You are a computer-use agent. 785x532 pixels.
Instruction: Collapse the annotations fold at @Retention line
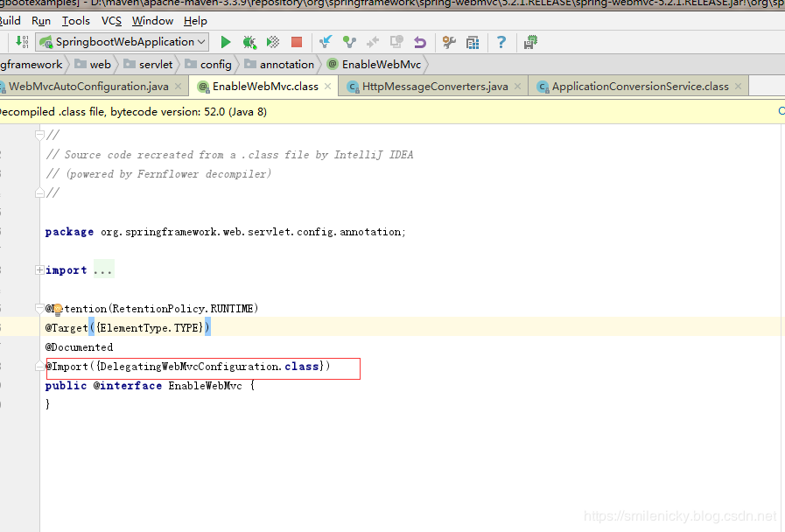click(x=39, y=308)
